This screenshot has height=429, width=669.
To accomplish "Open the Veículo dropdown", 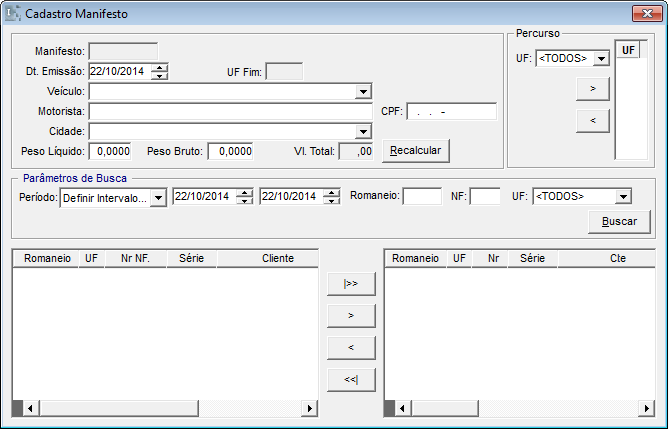I will tap(363, 91).
